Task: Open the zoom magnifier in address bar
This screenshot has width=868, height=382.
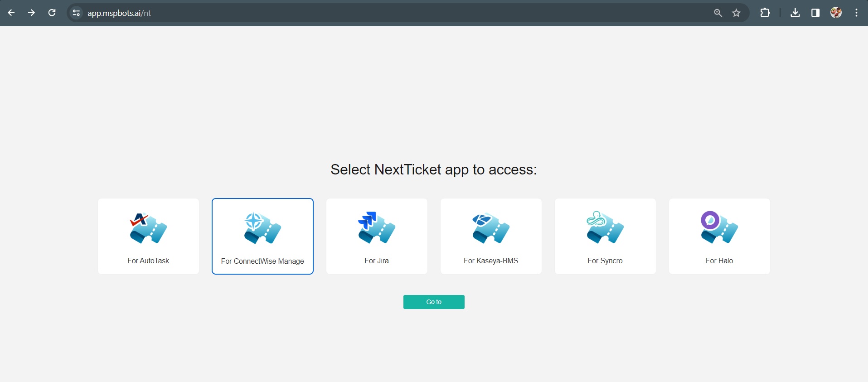Action: [x=718, y=13]
